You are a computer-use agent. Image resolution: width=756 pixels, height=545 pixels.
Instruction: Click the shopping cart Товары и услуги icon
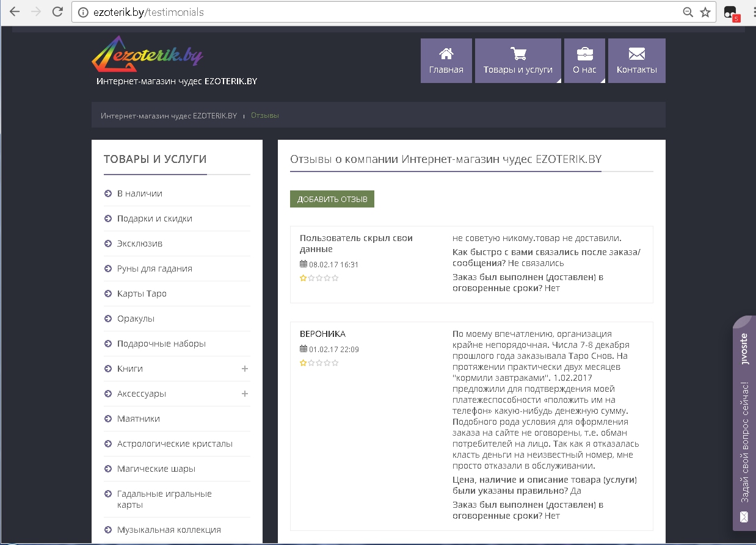point(518,54)
